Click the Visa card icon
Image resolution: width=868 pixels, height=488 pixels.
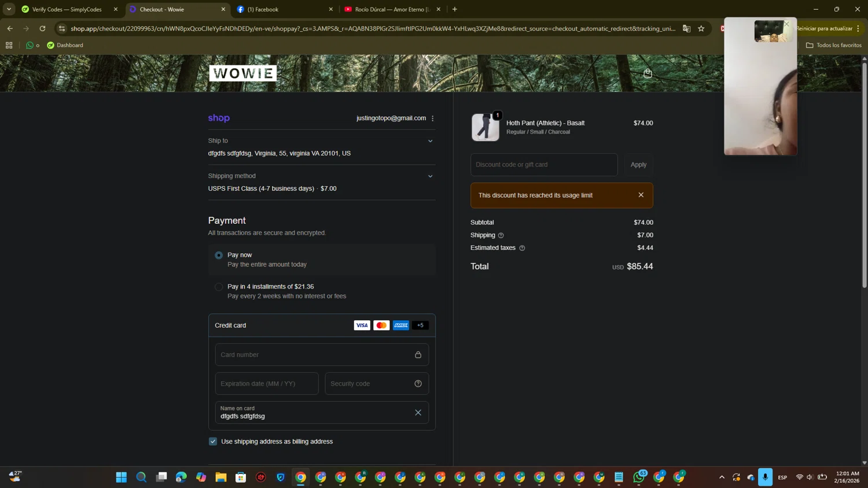pos(362,326)
